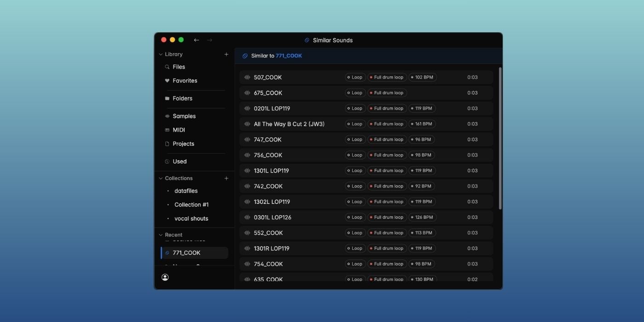
Task: Click the forward arrow in title bar
Action: pyautogui.click(x=210, y=40)
